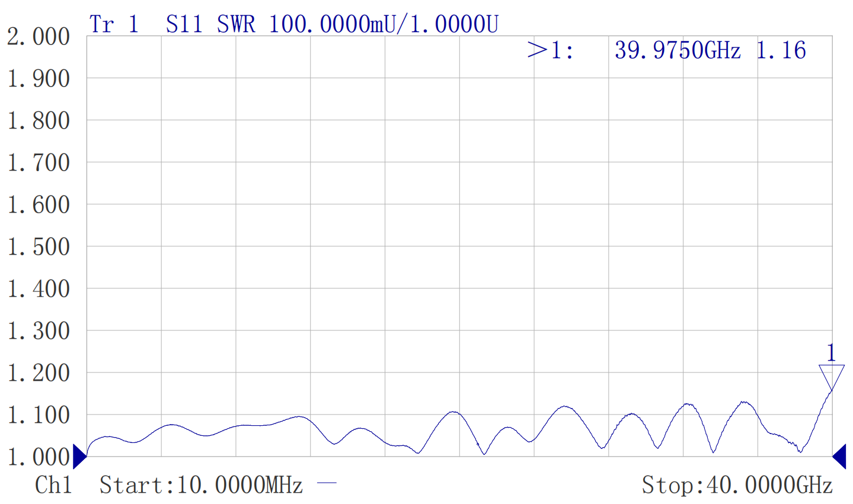Click the 1.200 y-axis scale label
853x504 pixels.
(x=39, y=373)
